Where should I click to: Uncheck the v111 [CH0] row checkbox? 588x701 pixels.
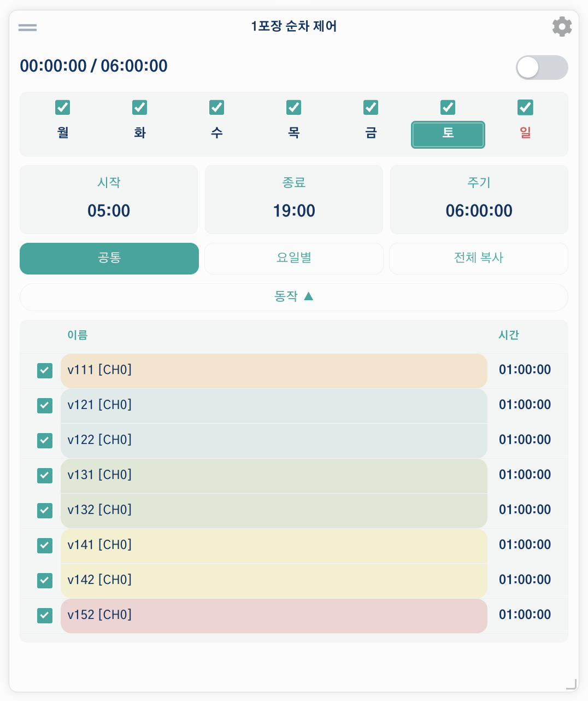pyautogui.click(x=45, y=371)
